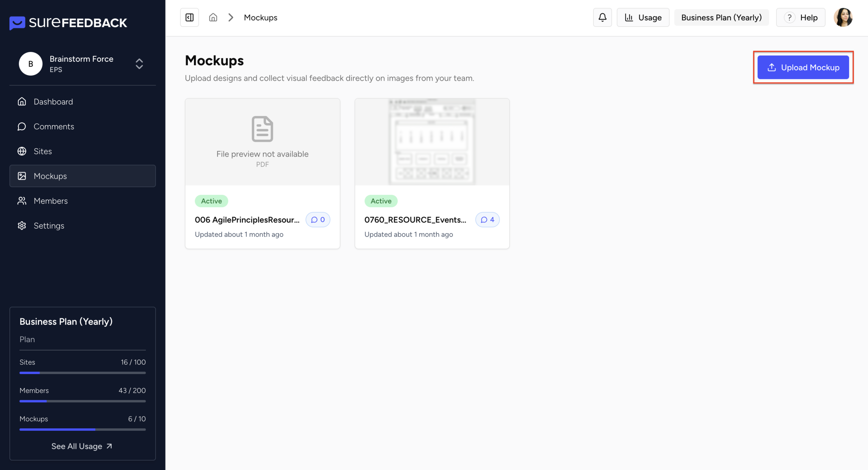Open comments count on AgilePrinciples mockup
This screenshot has height=470, width=868.
point(318,220)
